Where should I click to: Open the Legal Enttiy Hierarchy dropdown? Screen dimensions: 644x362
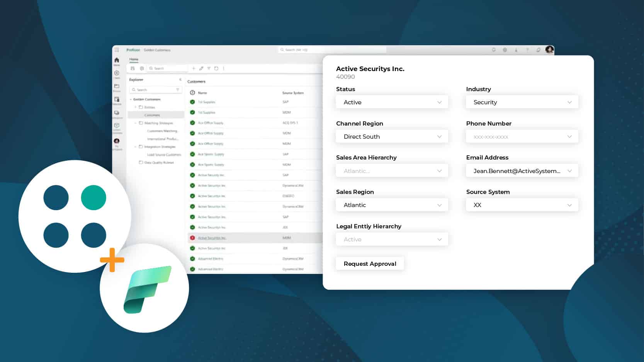tap(392, 239)
